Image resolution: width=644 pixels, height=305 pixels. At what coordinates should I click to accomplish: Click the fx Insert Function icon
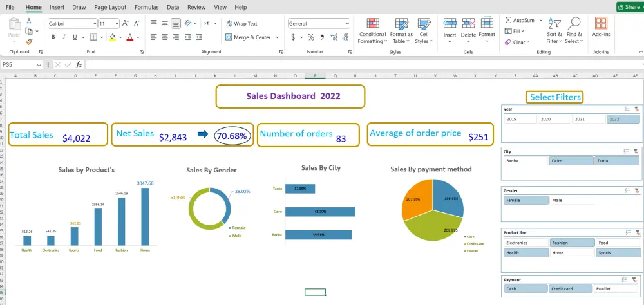(x=79, y=65)
